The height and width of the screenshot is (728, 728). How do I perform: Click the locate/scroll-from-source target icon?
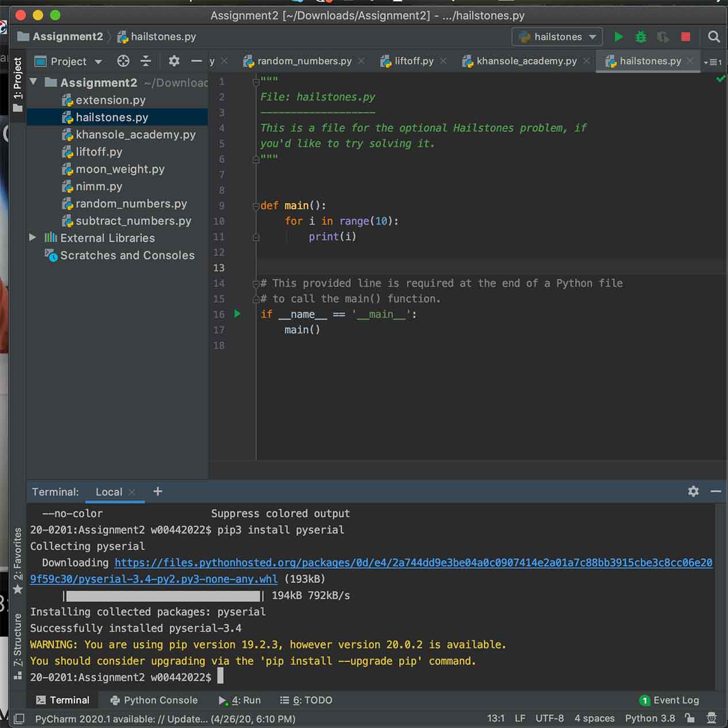123,61
